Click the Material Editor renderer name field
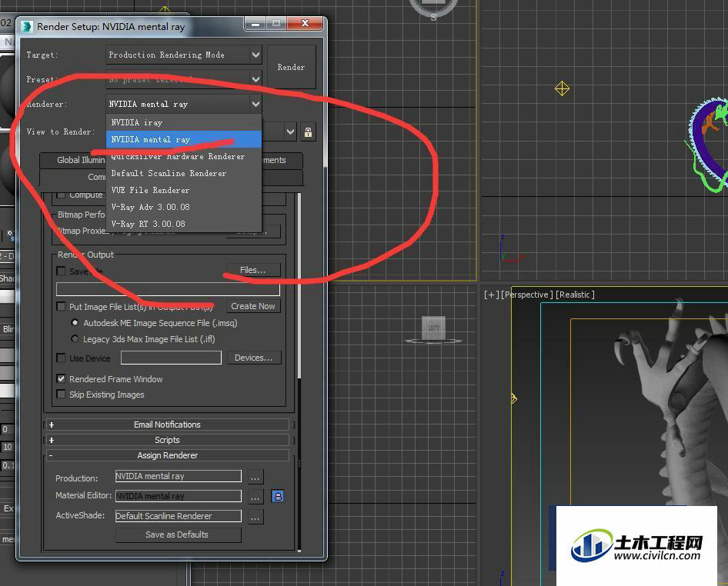 click(x=179, y=496)
